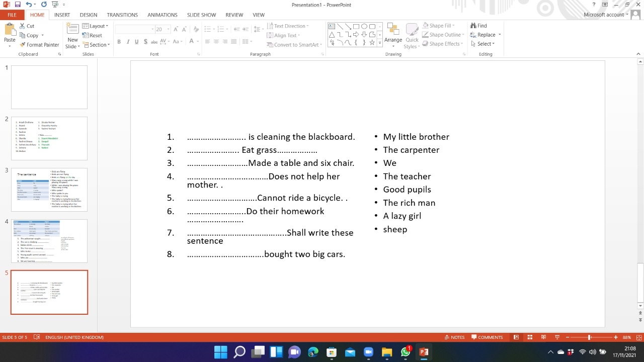This screenshot has width=644, height=362.
Task: Click Fit slide to current window icon
Action: (x=639, y=337)
